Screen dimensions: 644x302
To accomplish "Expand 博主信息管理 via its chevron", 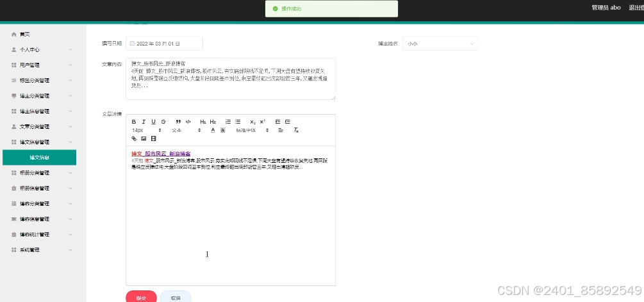I will 70,112.
